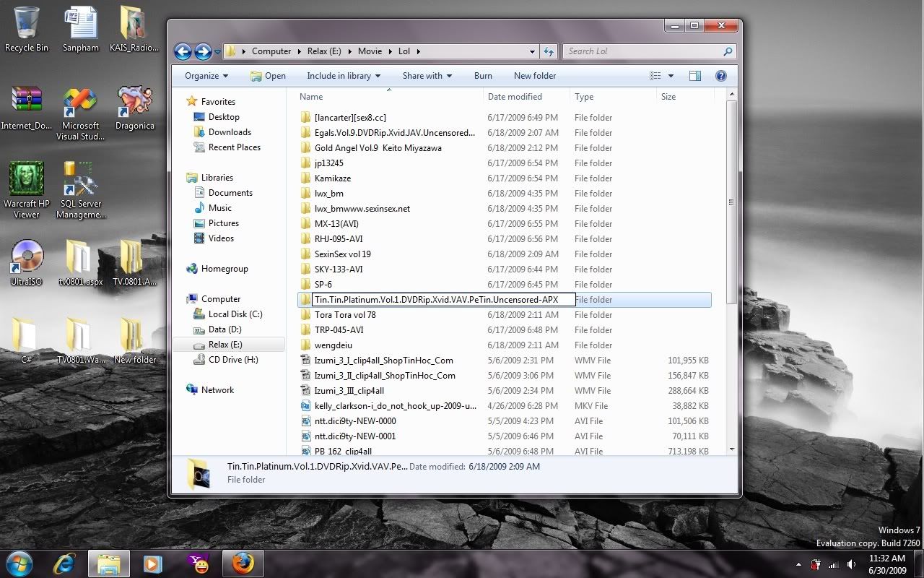The width and height of the screenshot is (924, 578).
Task: Click the network signal tray icon
Action: point(834,564)
